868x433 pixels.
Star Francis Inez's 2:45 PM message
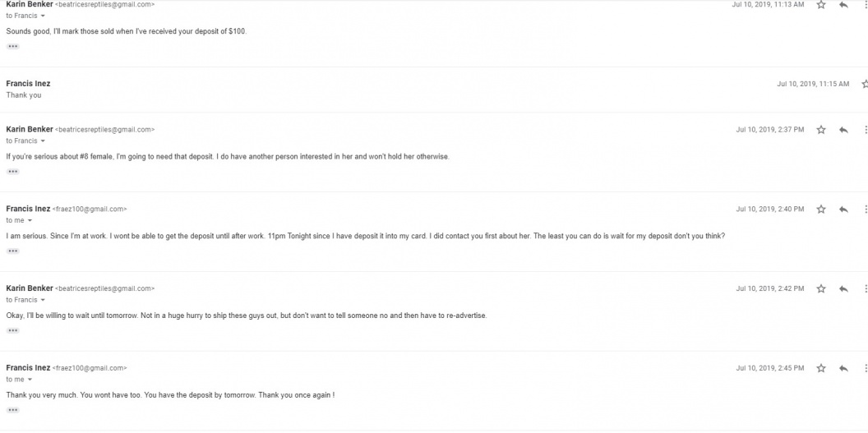(821, 368)
